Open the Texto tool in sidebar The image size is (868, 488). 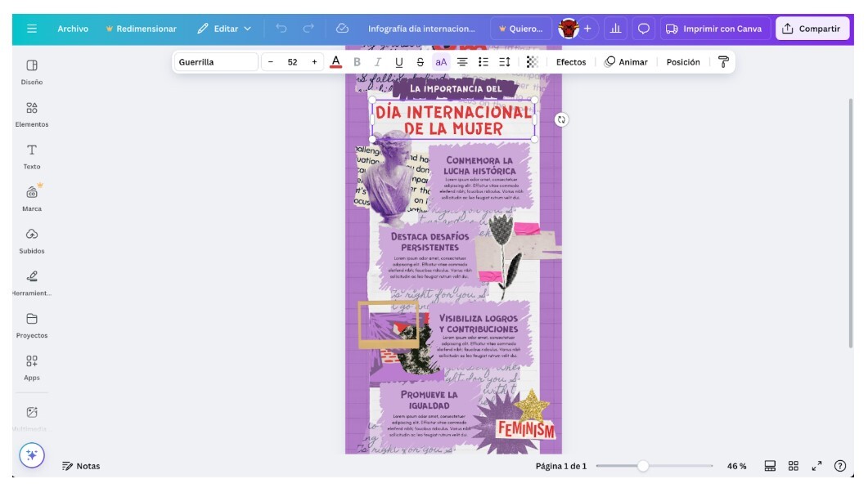pos(31,155)
